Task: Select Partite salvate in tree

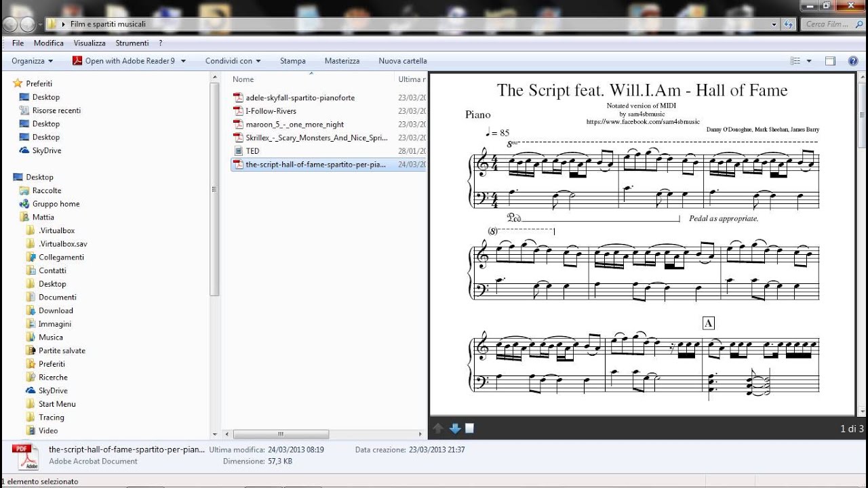Action: 62,350
